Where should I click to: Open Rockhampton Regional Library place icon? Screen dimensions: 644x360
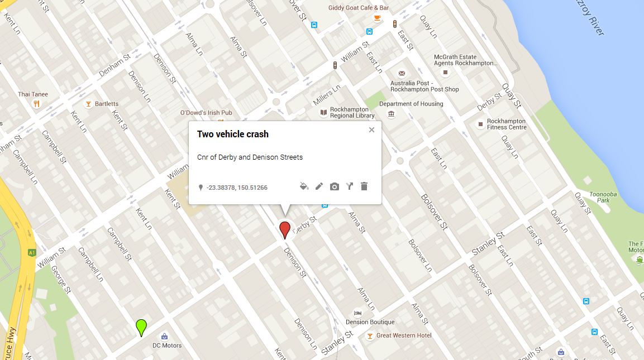[x=323, y=112]
